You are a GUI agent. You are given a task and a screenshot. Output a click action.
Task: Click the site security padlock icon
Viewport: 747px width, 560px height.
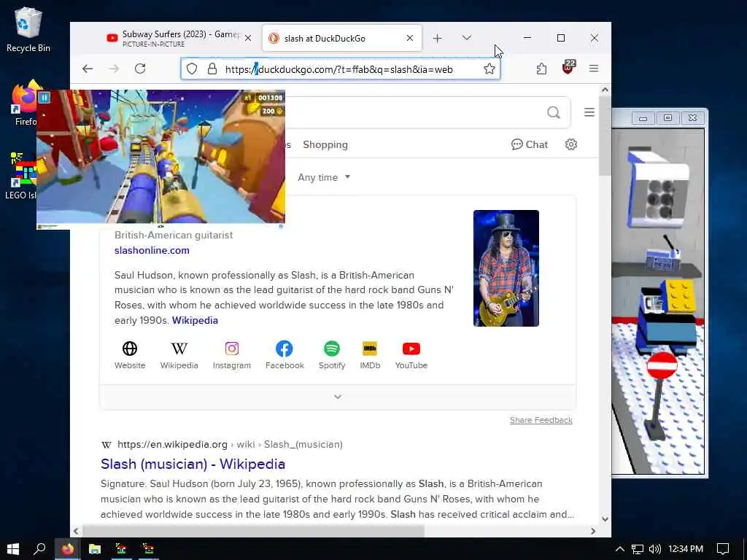pos(212,69)
